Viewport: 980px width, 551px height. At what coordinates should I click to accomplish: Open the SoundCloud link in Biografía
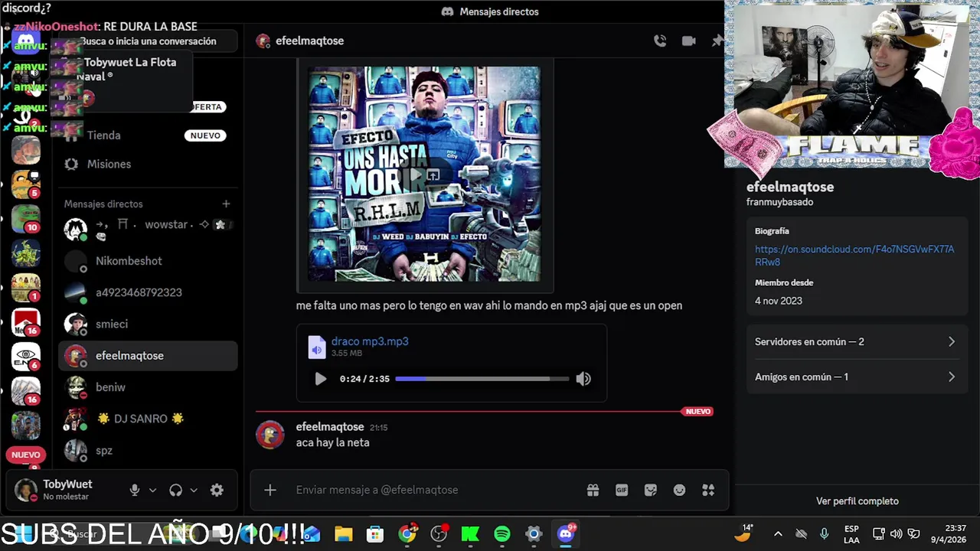[x=854, y=256]
